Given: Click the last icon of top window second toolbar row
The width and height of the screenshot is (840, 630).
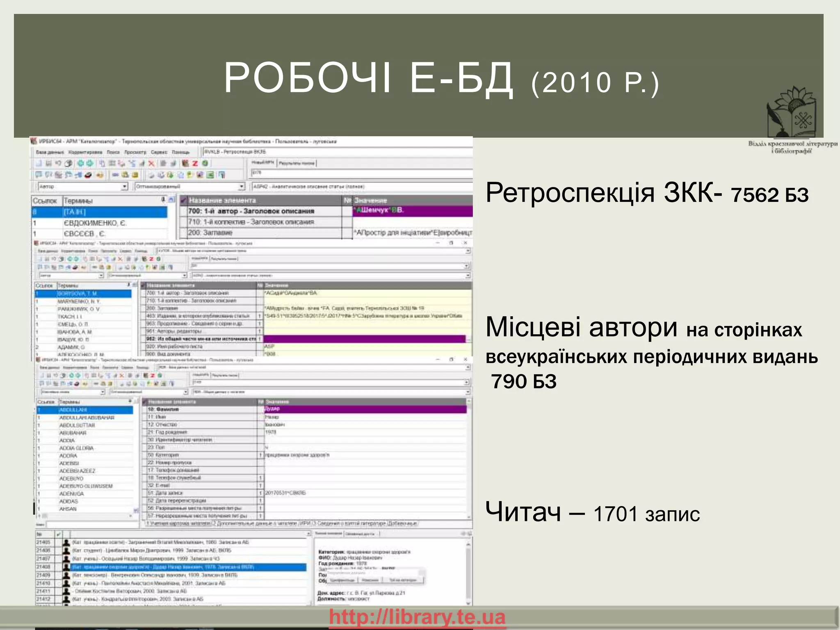Looking at the screenshot, I should tap(221, 175).
